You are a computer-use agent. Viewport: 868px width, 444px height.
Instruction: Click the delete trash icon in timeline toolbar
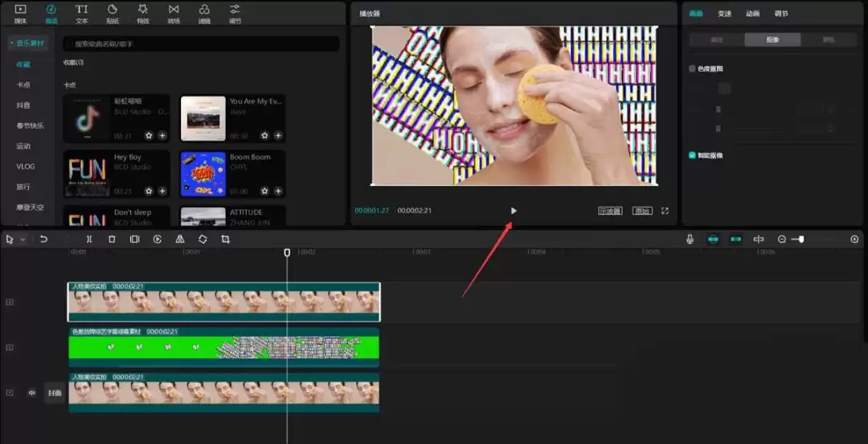(x=112, y=240)
